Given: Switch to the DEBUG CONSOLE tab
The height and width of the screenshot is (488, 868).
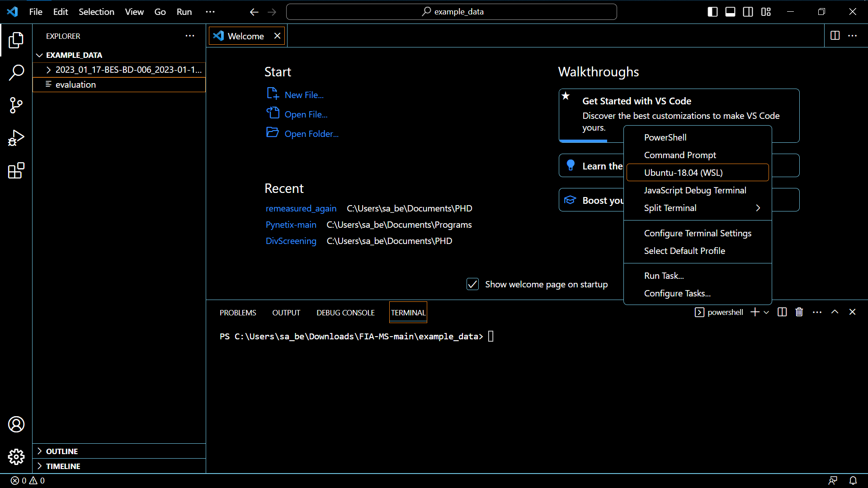Looking at the screenshot, I should pyautogui.click(x=345, y=313).
